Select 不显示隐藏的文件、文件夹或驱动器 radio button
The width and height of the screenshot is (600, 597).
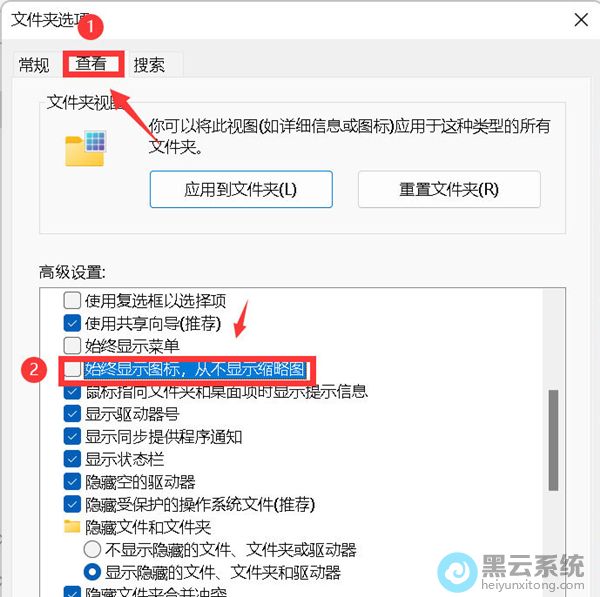point(92,550)
